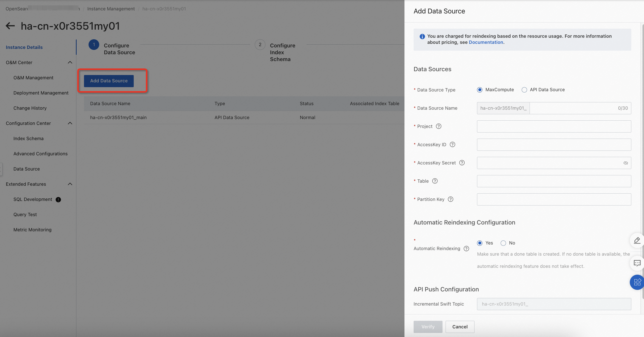Open the pricing Documentation link
This screenshot has width=644, height=337.
(x=486, y=42)
